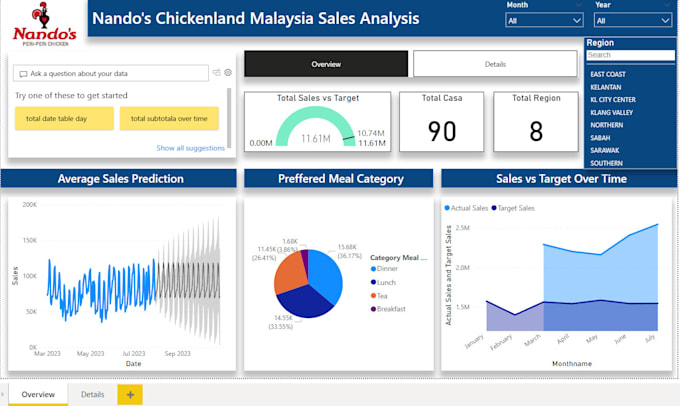This screenshot has width=680, height=406.
Task: Click the 11.45K (26.41%) pie label
Action: [x=265, y=253]
